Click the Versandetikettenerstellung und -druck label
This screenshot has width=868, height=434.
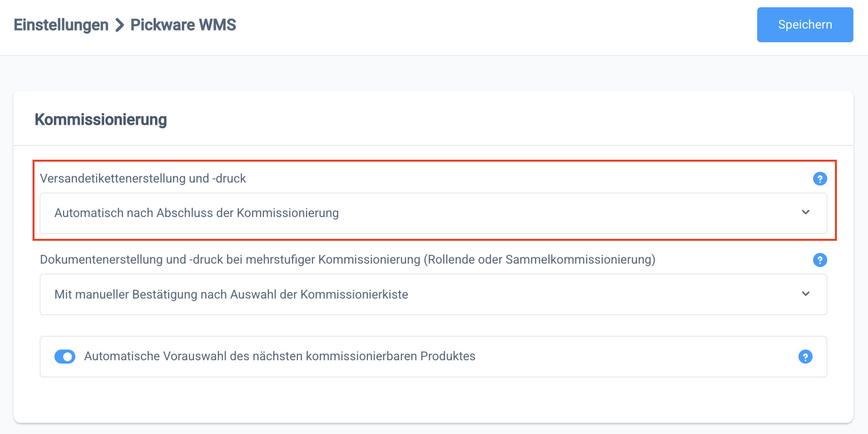(143, 179)
